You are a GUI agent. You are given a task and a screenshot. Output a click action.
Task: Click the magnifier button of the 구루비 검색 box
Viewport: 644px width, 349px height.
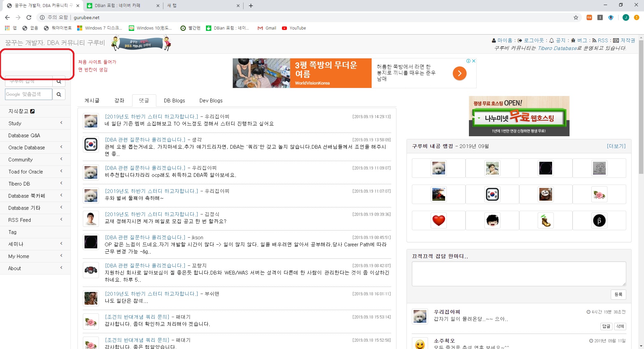59,82
